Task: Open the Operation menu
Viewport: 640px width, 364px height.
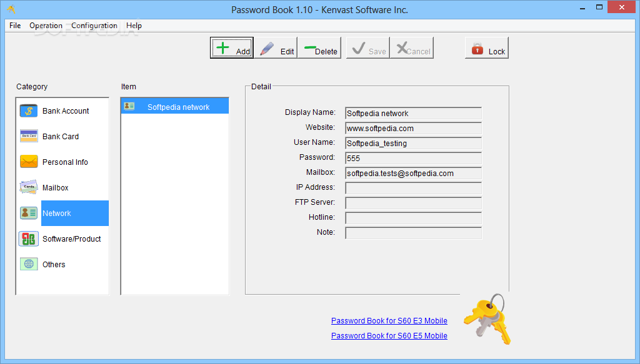Action: pos(46,25)
